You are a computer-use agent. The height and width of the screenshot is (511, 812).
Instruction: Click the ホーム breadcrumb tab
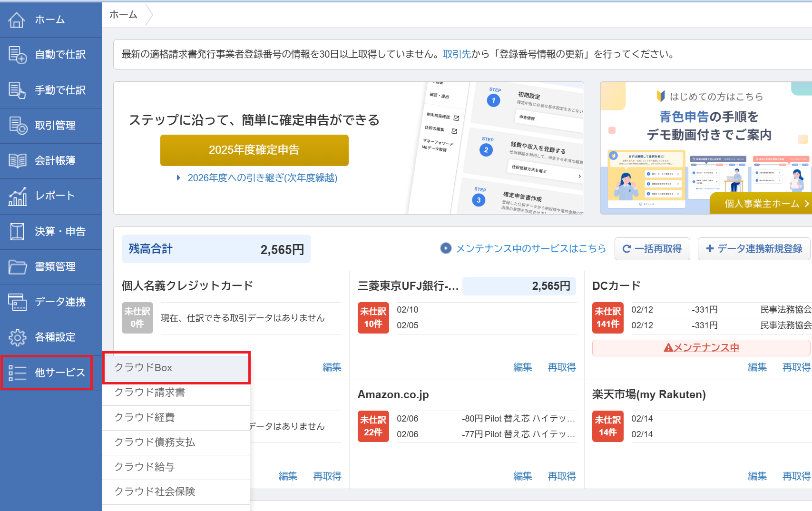[123, 15]
